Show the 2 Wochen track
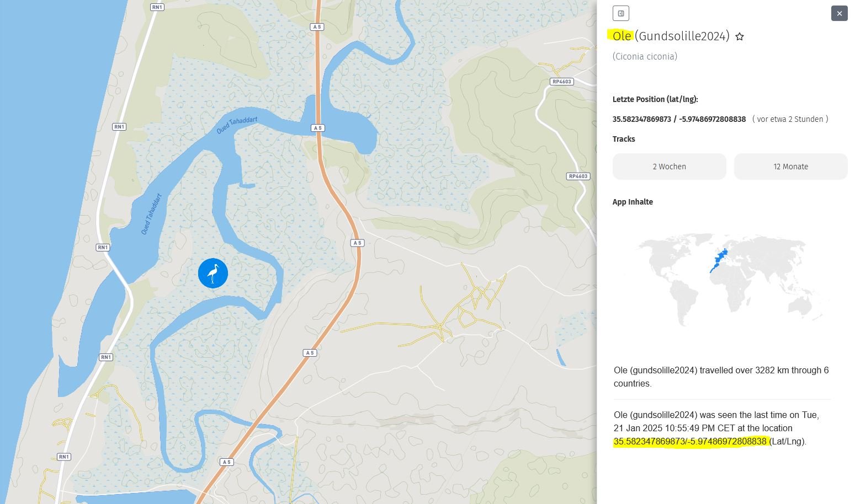This screenshot has width=855, height=504. click(x=669, y=167)
